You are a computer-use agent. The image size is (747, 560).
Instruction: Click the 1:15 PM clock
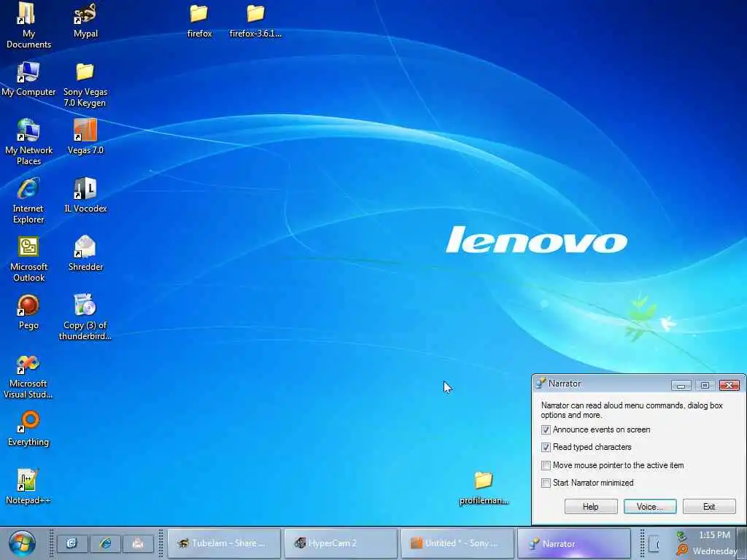(714, 535)
